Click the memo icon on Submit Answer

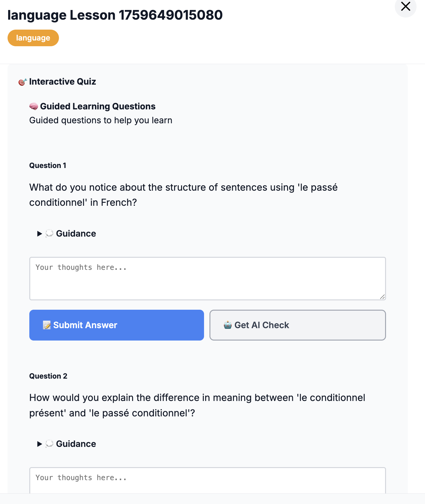click(x=47, y=325)
